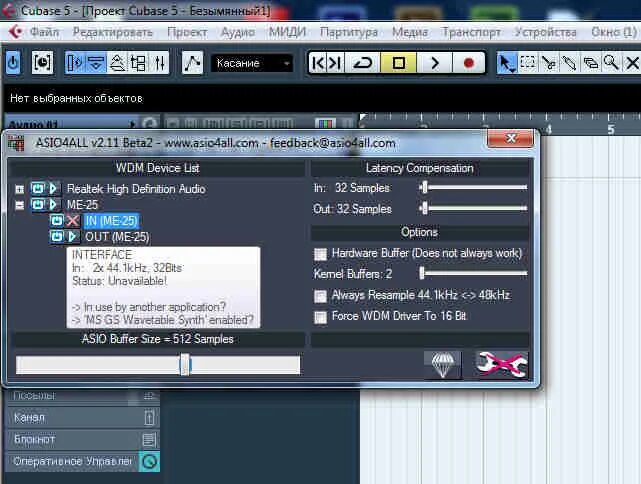The image size is (641, 484).
Task: Click the ASIO4ALL title bar icon
Action: point(17,143)
